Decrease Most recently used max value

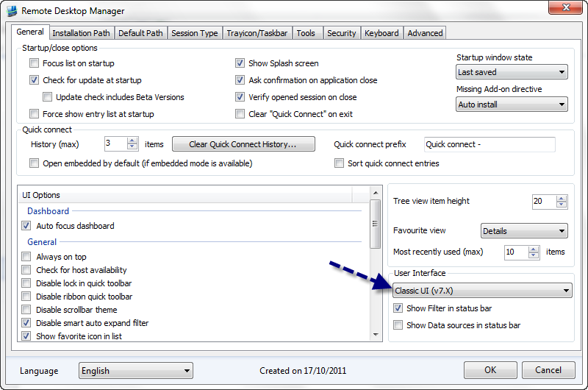[534, 255]
